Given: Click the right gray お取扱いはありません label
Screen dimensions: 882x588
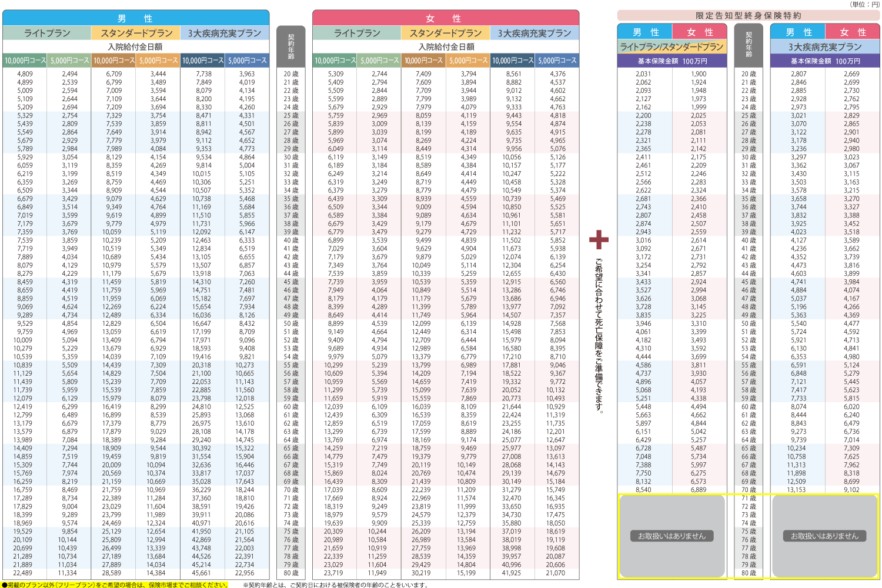Looking at the screenshot, I should pos(825,536).
